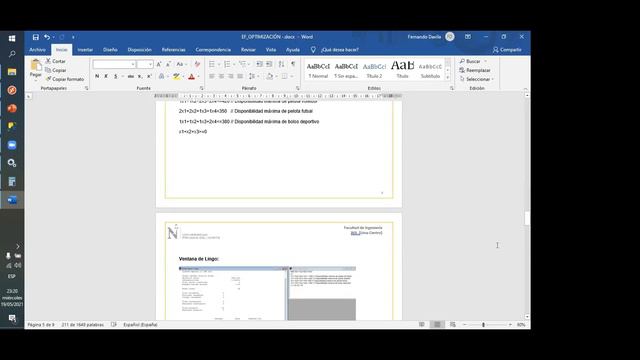The image size is (640, 360).
Task: Open the font name combo box
Action: pyautogui.click(x=114, y=64)
